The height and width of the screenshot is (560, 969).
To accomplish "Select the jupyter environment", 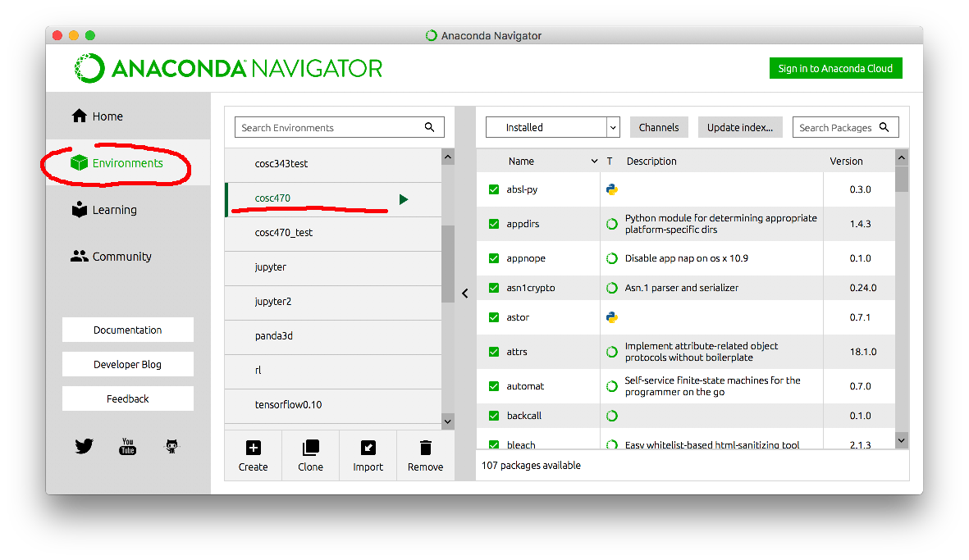I will tap(333, 267).
